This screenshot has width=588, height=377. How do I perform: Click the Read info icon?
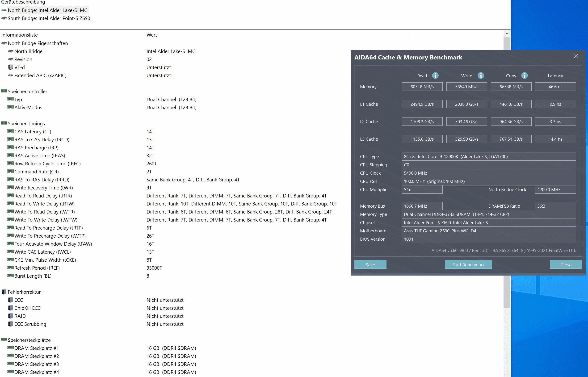coord(435,76)
